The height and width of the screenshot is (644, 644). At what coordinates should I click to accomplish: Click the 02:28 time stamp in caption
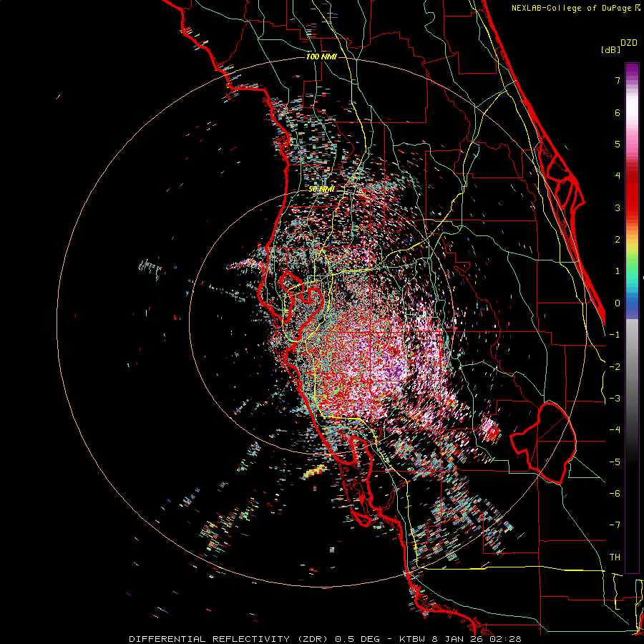coord(504,639)
